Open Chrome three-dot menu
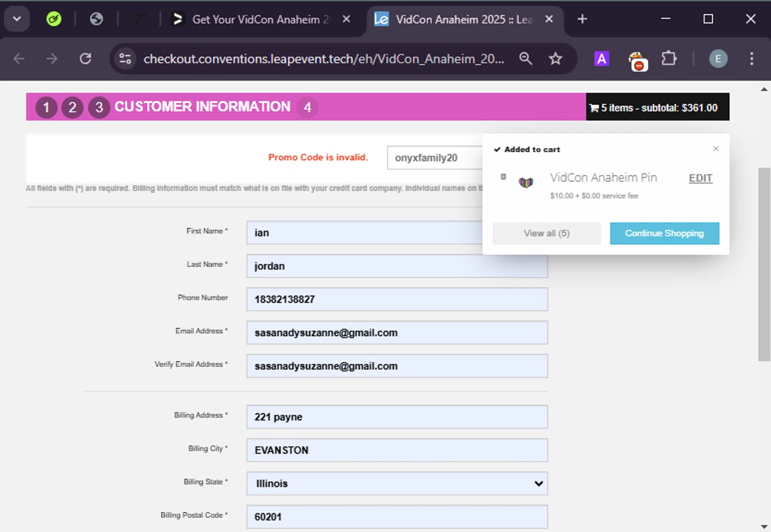This screenshot has height=532, width=771. pyautogui.click(x=751, y=59)
